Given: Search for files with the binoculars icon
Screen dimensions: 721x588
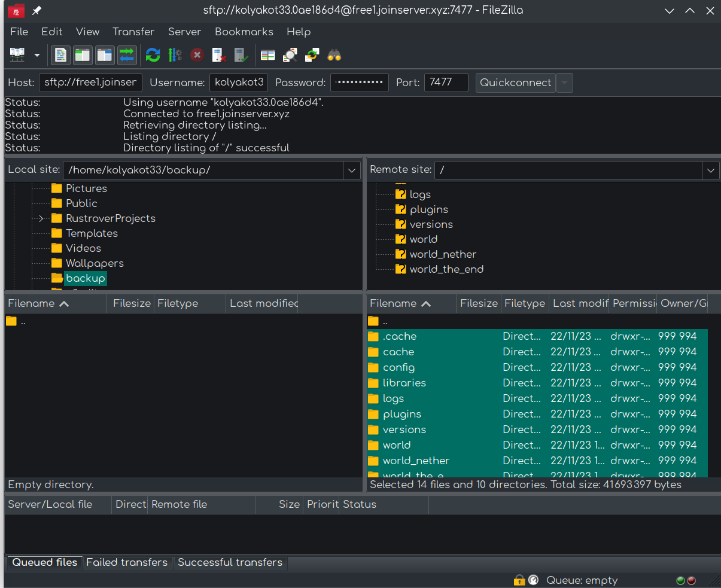Looking at the screenshot, I should coord(334,56).
